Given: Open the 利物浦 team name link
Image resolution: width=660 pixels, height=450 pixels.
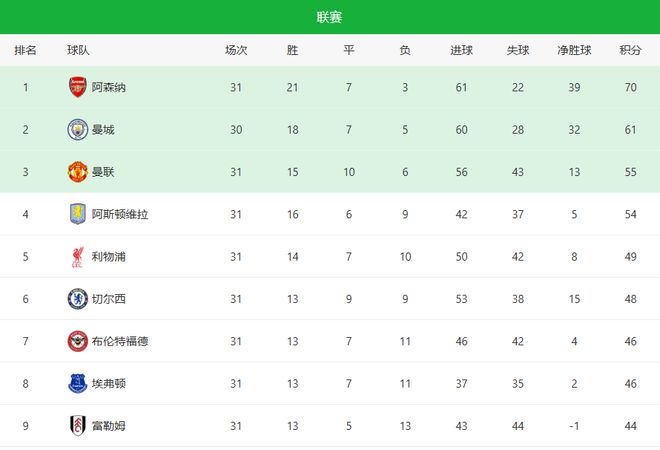Looking at the screenshot, I should (109, 256).
